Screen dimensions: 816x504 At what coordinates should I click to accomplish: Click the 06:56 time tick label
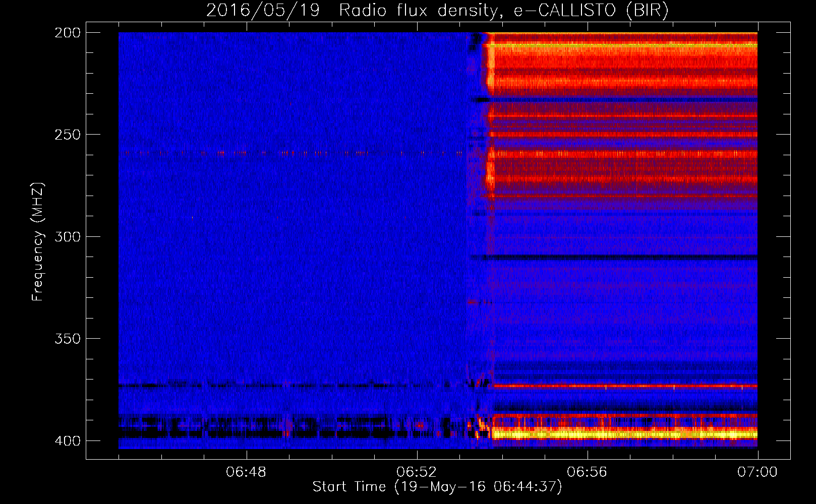click(587, 472)
